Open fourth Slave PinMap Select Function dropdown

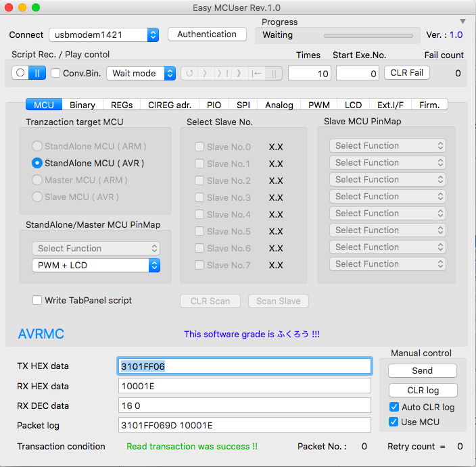tap(387, 197)
